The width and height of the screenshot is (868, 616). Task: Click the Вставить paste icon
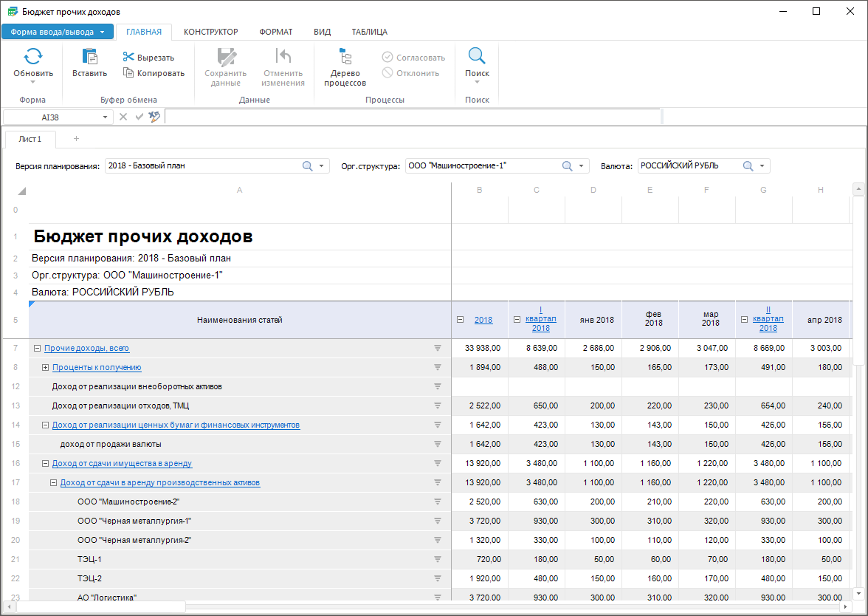pyautogui.click(x=89, y=57)
